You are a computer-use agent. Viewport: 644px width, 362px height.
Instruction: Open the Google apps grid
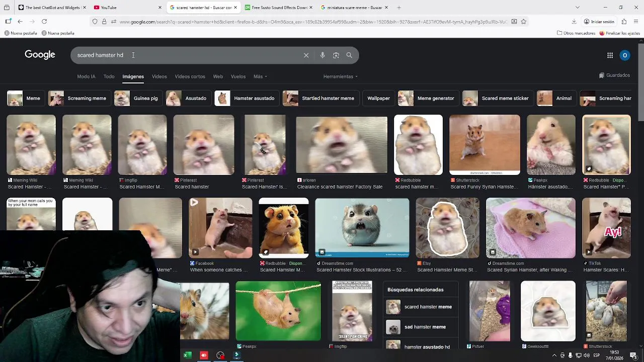coord(610,55)
